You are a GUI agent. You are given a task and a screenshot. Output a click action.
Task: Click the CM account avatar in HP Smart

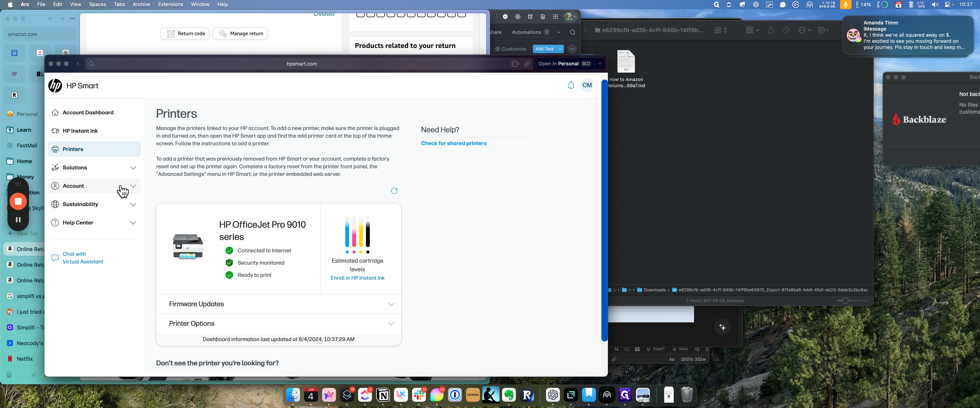[x=587, y=85]
